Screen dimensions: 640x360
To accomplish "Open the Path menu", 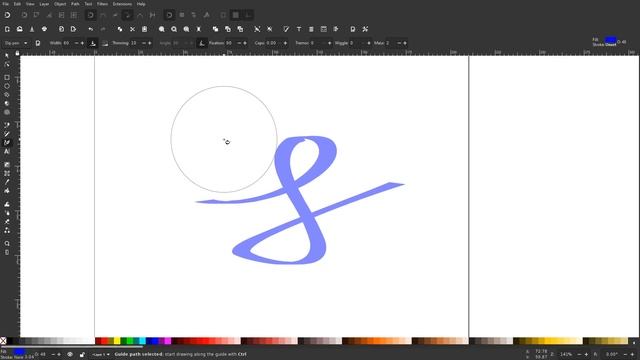I will (x=76, y=4).
